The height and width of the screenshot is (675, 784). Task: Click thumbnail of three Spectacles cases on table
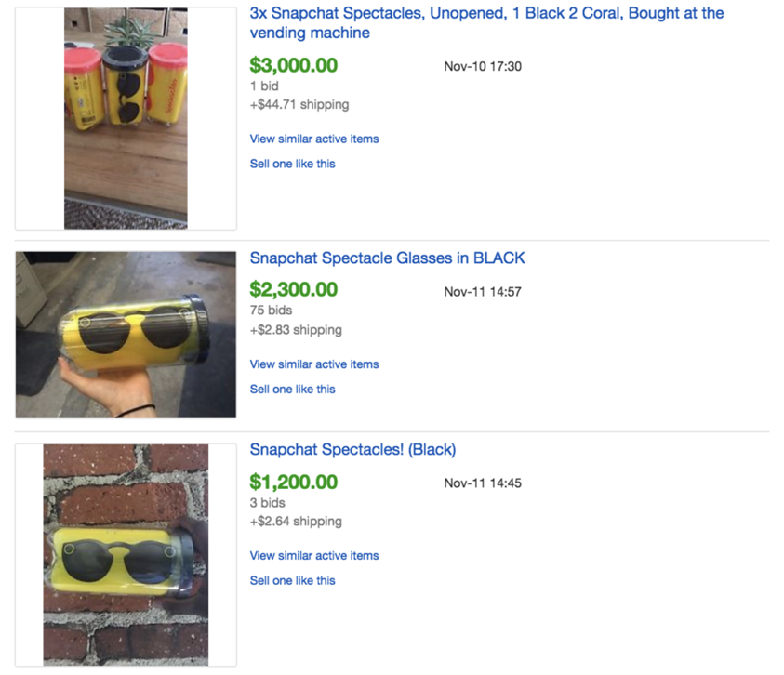[126, 118]
